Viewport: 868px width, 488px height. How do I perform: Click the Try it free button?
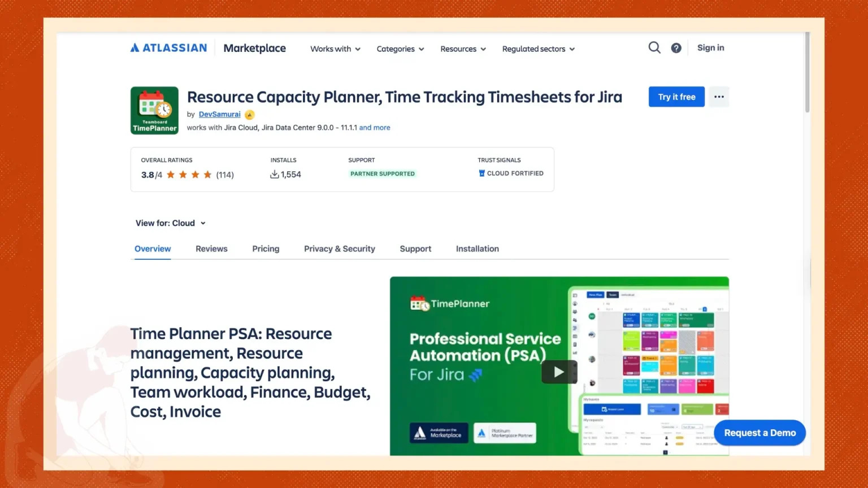pos(676,97)
